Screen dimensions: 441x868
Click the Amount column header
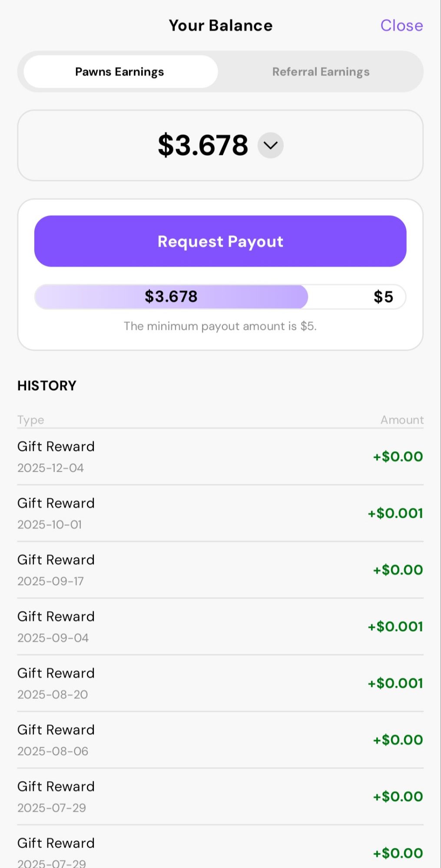click(x=402, y=420)
